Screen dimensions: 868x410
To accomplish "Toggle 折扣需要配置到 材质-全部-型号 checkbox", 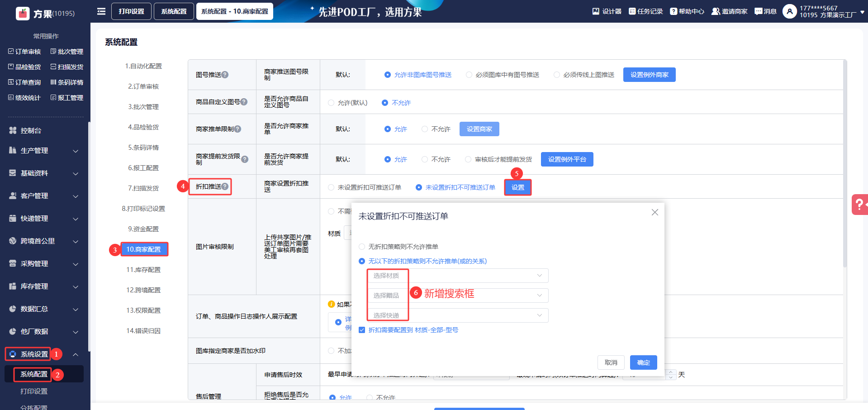I will click(x=362, y=330).
